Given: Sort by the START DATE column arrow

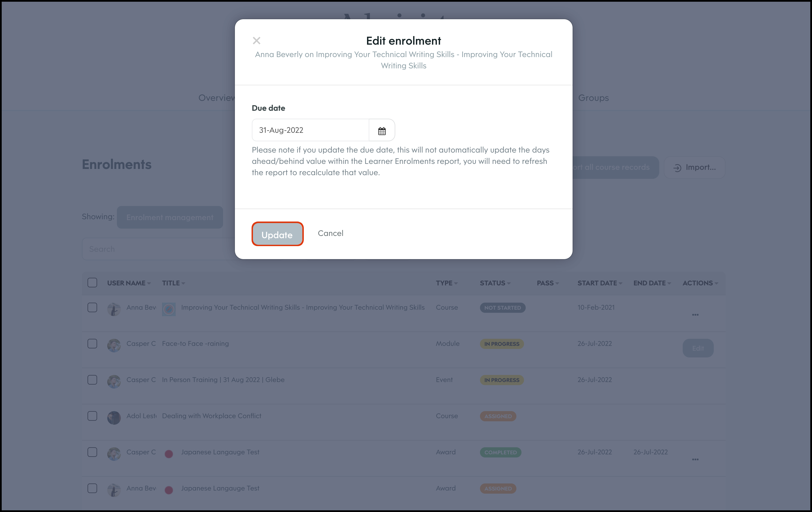Looking at the screenshot, I should pos(620,283).
